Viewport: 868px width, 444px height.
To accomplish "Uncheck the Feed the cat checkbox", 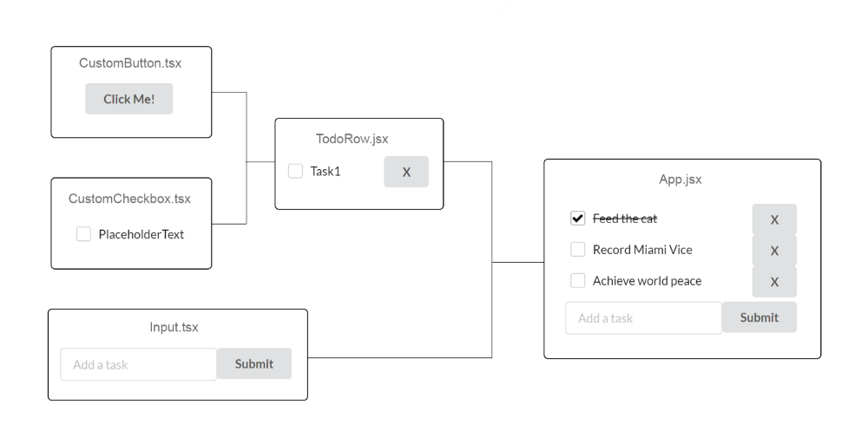I will click(577, 219).
